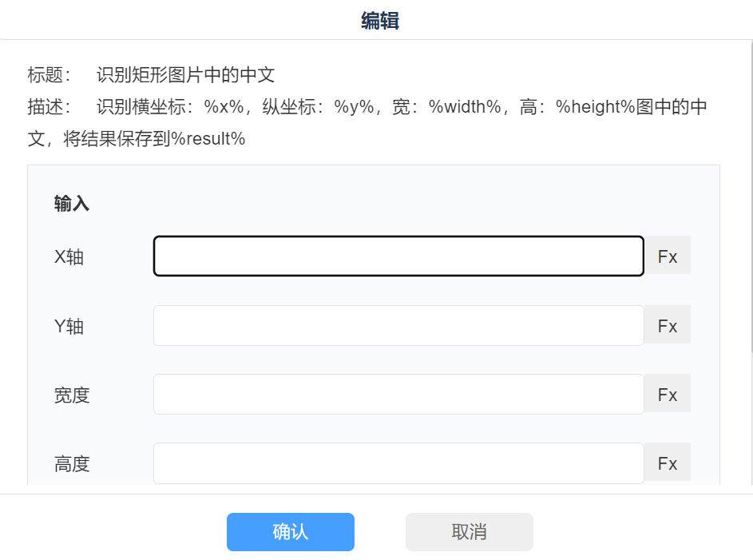The height and width of the screenshot is (560, 753).
Task: Click the X轴 field label
Action: (69, 257)
